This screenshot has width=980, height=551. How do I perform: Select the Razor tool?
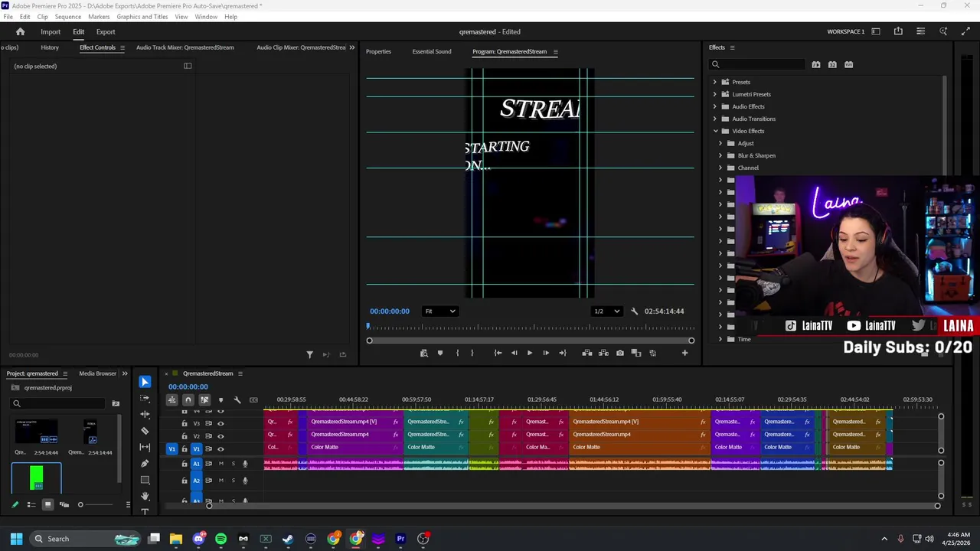click(145, 431)
